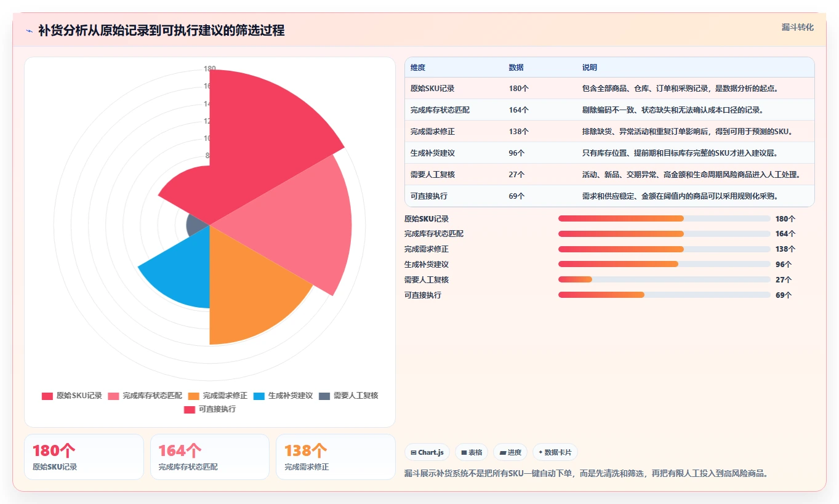839x504 pixels.
Task: Click the 完成库存状态匹配 progress bar
Action: pyautogui.click(x=664, y=234)
